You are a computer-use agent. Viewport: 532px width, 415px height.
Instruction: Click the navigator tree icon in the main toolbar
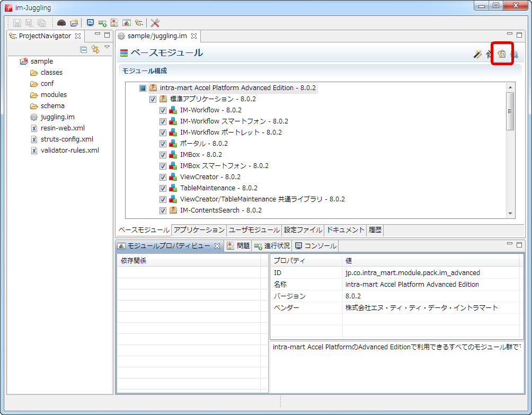pos(139,23)
